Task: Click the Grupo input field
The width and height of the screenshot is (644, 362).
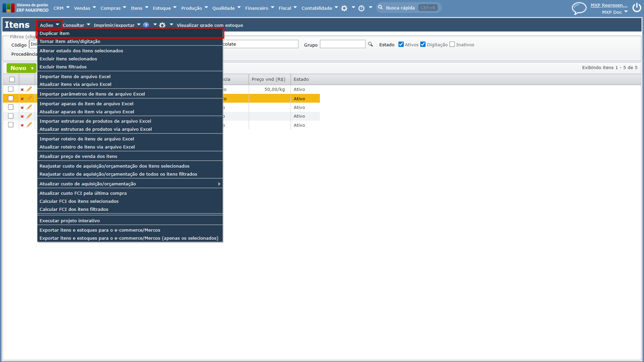Action: pyautogui.click(x=342, y=44)
